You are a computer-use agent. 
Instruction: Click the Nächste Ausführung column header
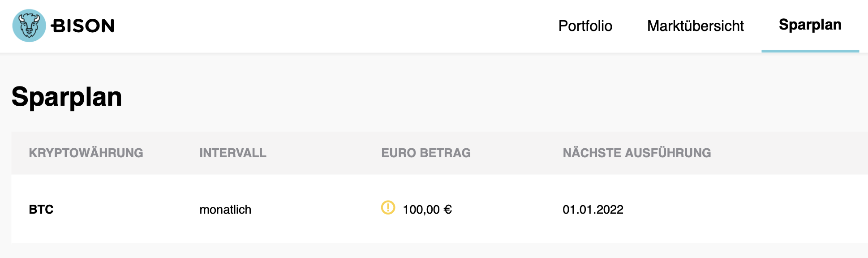(x=636, y=153)
